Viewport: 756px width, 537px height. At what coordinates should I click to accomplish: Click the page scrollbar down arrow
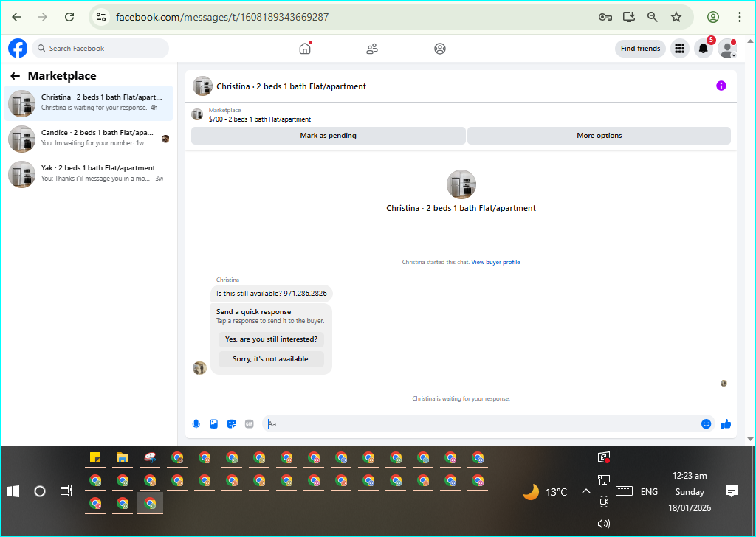[750, 439]
